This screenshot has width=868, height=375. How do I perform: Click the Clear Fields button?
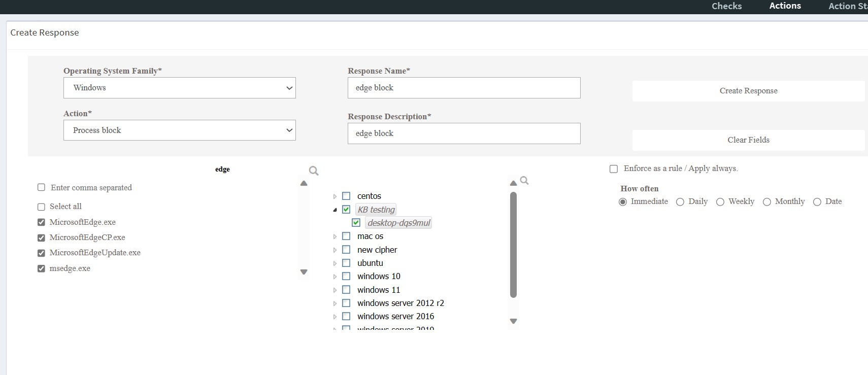click(748, 140)
